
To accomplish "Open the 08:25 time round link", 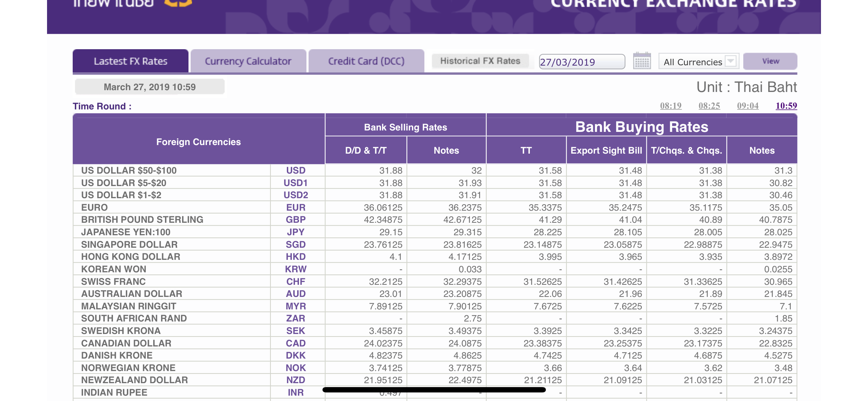I will pos(709,106).
